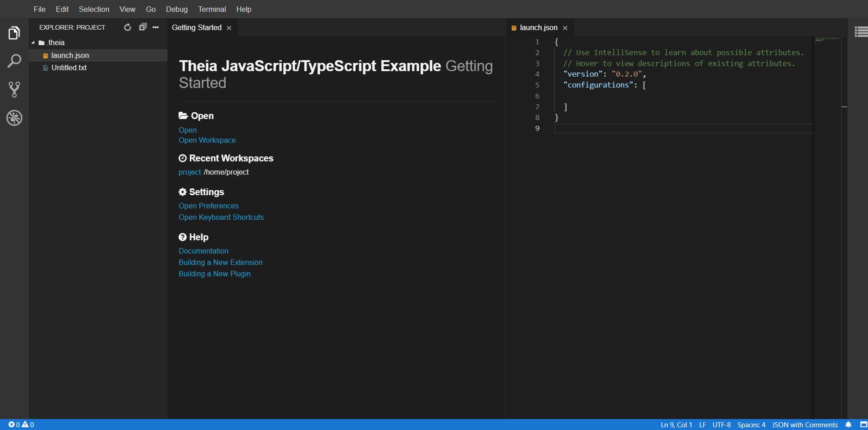Toggle the outline panel on right sidebar
Screen dimensions: 868x430
[860, 31]
